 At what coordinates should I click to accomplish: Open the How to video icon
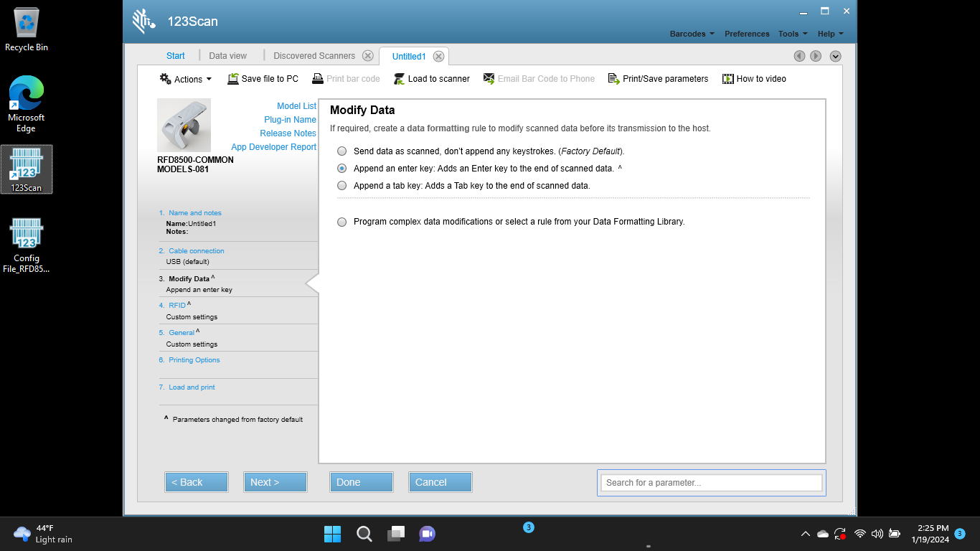[728, 79]
